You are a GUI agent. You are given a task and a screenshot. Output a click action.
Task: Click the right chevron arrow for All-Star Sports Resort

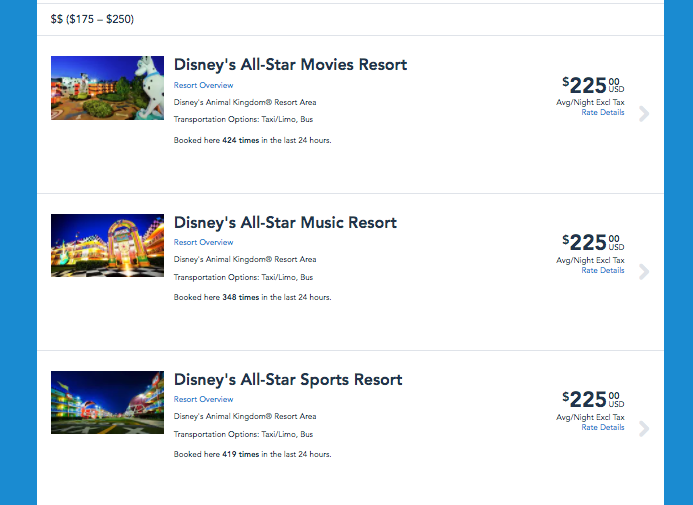pyautogui.click(x=643, y=428)
